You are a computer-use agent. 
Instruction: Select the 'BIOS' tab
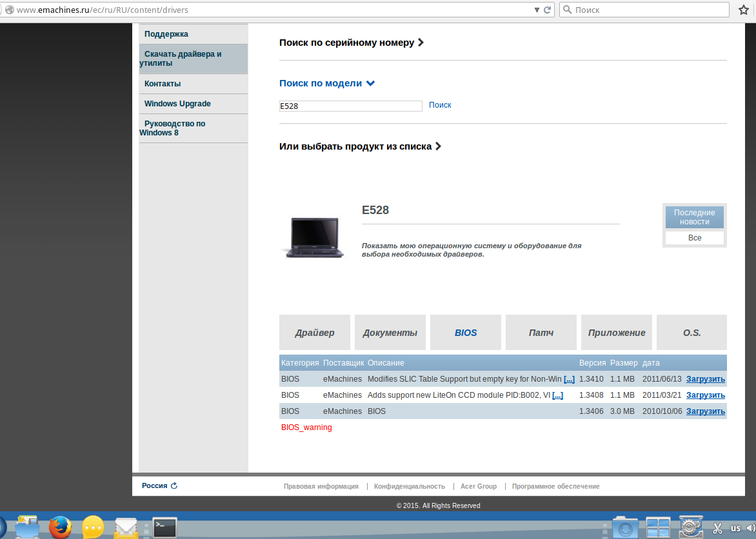click(466, 332)
